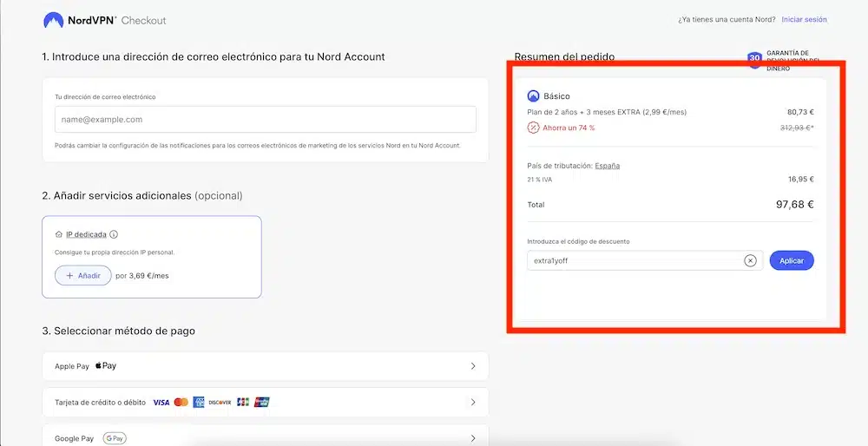This screenshot has width=868, height=446.
Task: Click the por 3,69 €/mes price text
Action: [142, 276]
